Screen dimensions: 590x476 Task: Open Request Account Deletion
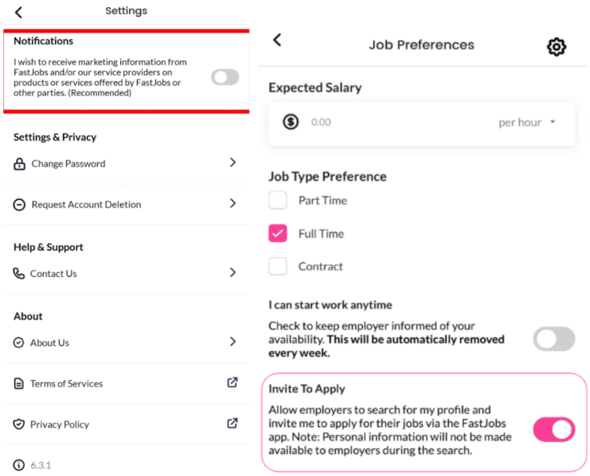point(126,204)
